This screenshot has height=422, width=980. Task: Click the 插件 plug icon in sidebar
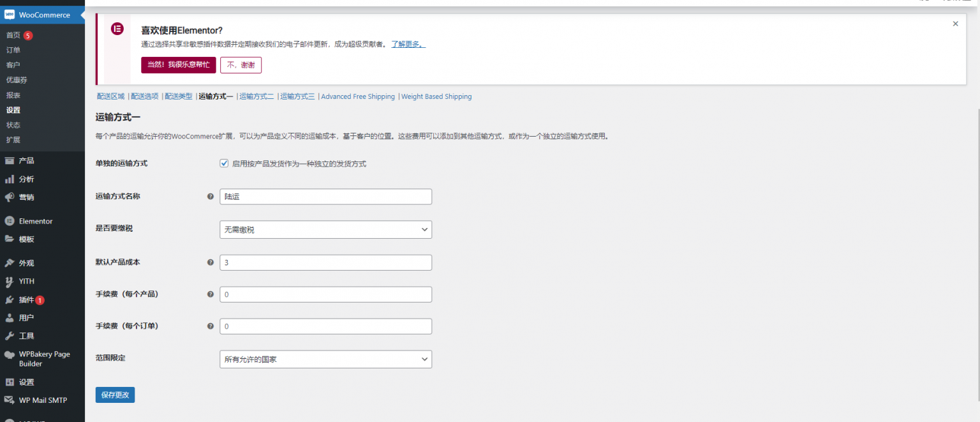tap(10, 300)
